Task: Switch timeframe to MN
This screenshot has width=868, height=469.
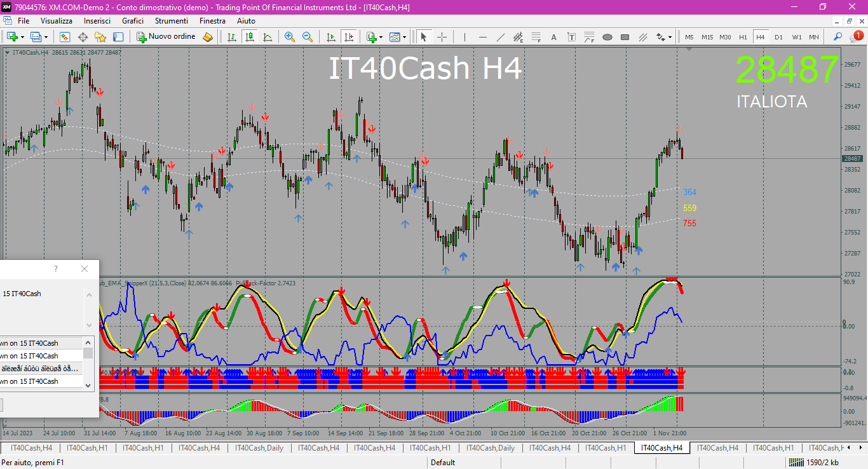Action: 814,37
